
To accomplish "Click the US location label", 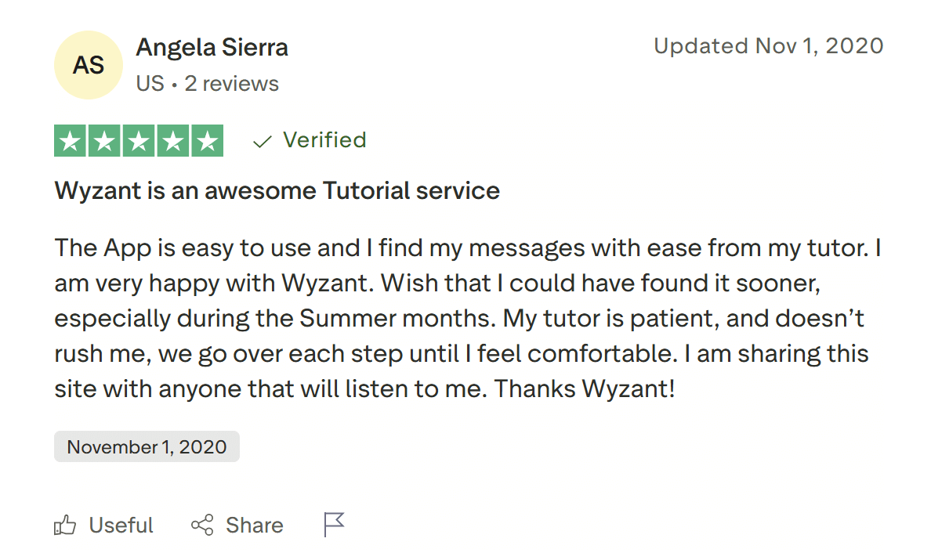I will pos(149,83).
